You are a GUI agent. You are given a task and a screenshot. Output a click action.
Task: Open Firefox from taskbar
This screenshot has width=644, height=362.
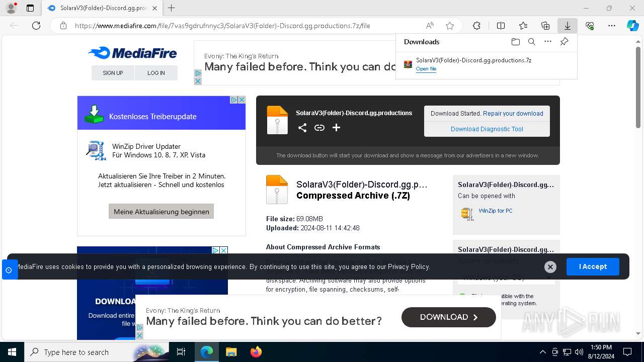click(256, 352)
